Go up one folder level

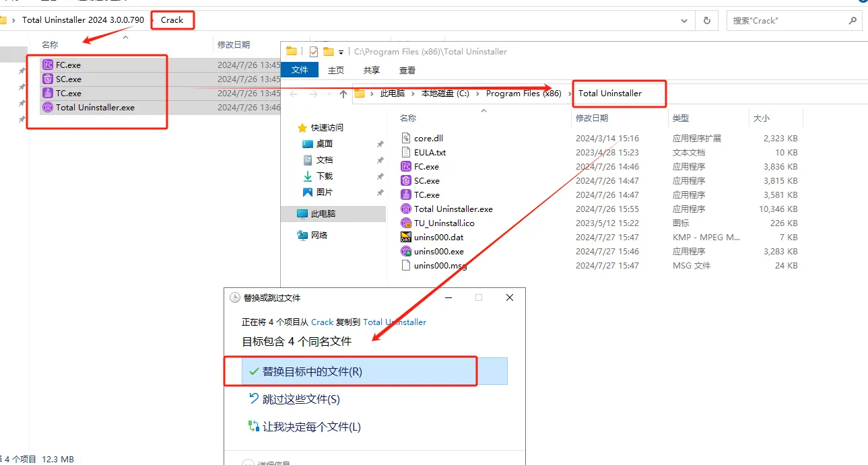point(343,94)
